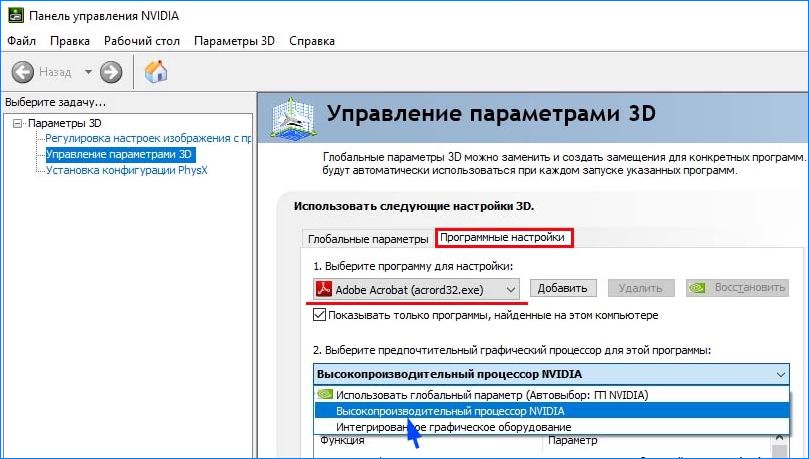Collapse the Параметры 3D tree node
The height and width of the screenshot is (459, 809).
(x=18, y=123)
